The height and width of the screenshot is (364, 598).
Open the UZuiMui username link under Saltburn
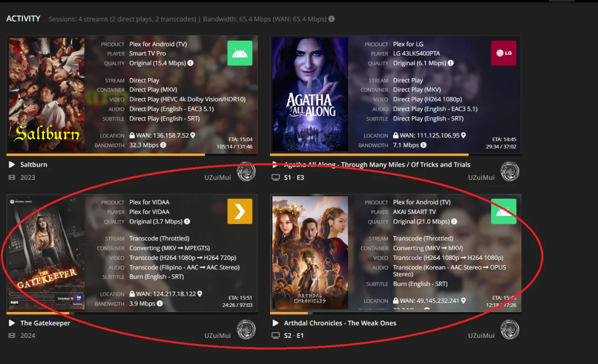(x=218, y=178)
